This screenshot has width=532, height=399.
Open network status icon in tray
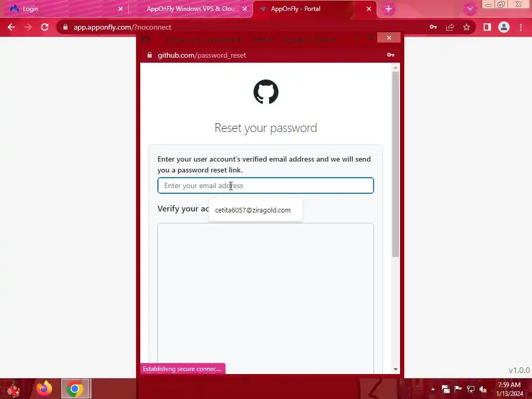tap(471, 389)
